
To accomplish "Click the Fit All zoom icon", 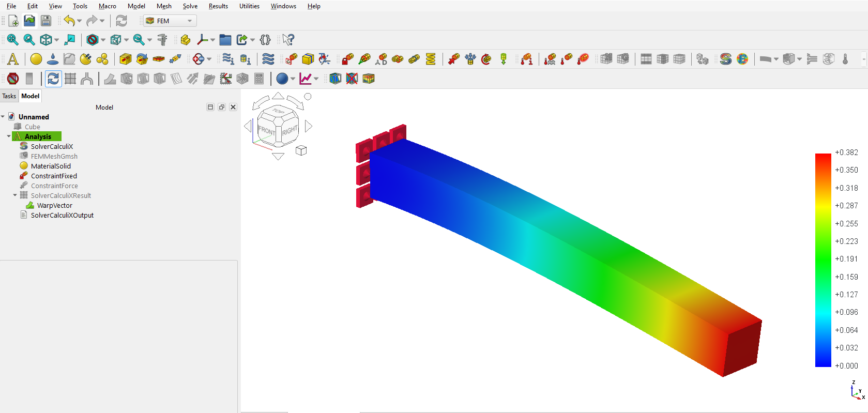I will click(x=12, y=40).
